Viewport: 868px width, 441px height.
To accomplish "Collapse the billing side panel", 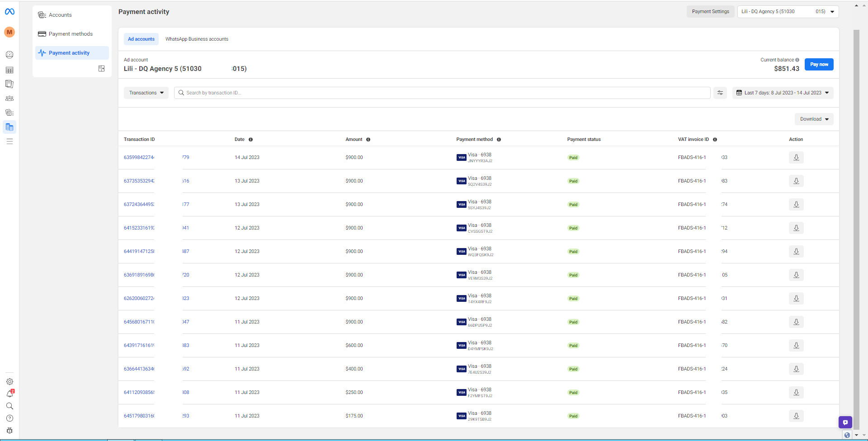I will [101, 69].
